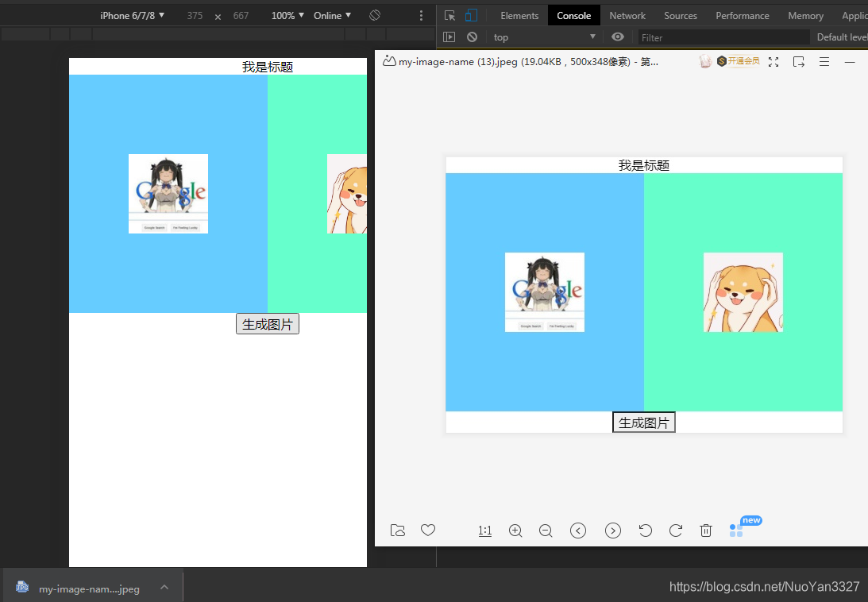The height and width of the screenshot is (602, 868).
Task: Open the top context dropdown
Action: tap(544, 37)
